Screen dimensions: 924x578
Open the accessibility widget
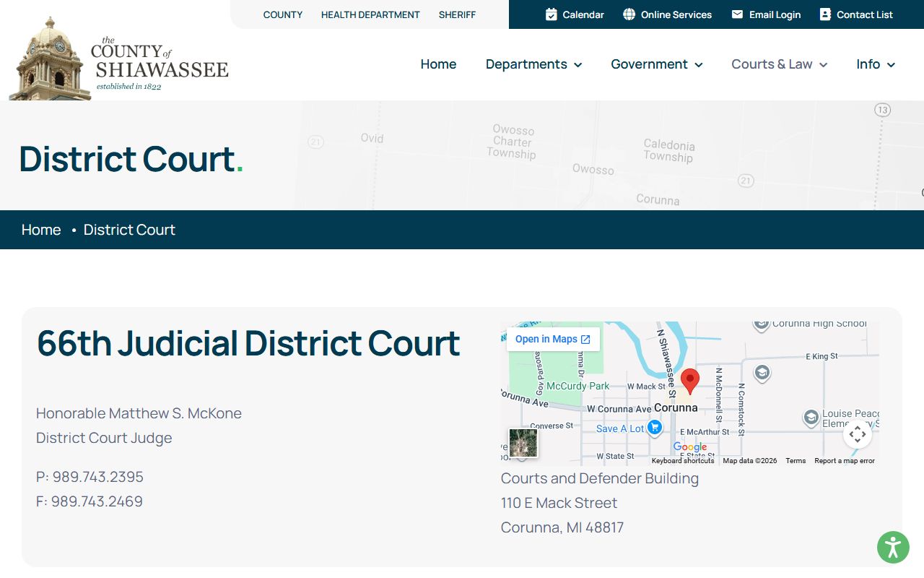point(893,547)
